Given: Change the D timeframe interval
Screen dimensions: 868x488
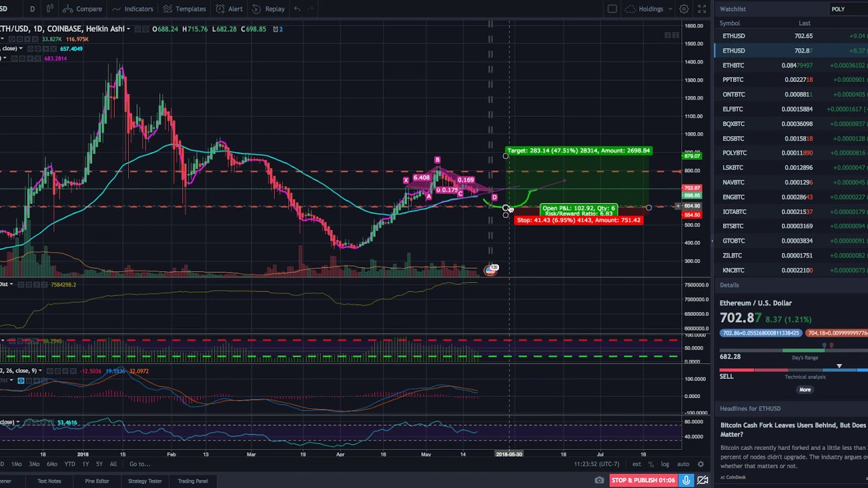Looking at the screenshot, I should pyautogui.click(x=32, y=9).
